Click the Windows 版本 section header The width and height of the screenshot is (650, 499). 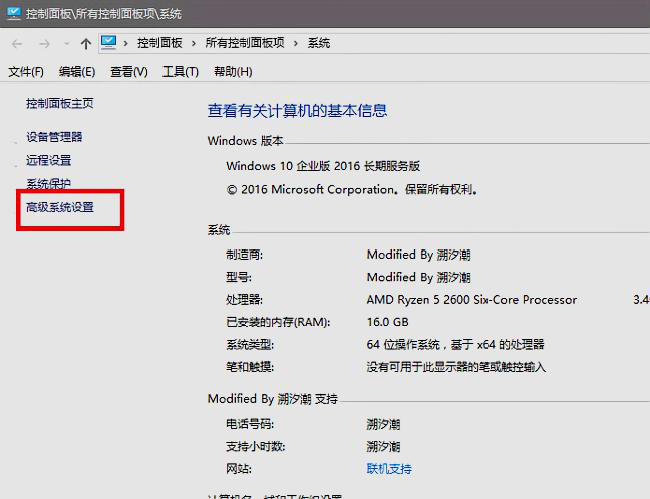coord(245,141)
